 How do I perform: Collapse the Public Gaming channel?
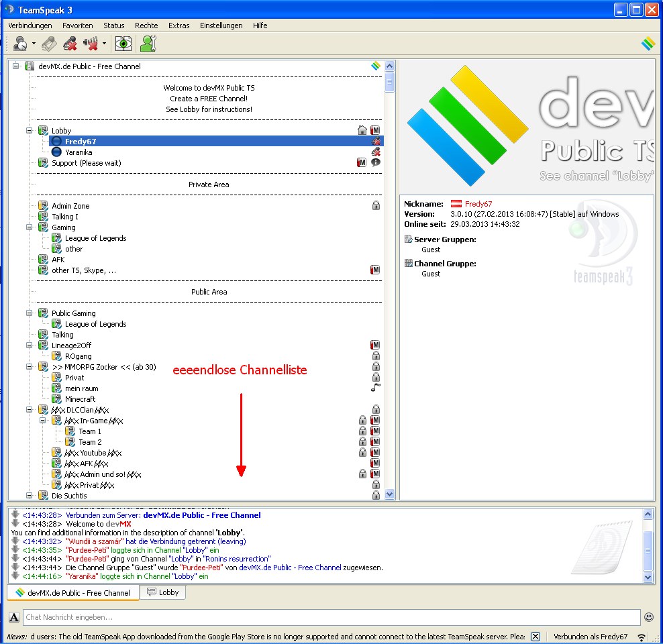click(x=29, y=313)
